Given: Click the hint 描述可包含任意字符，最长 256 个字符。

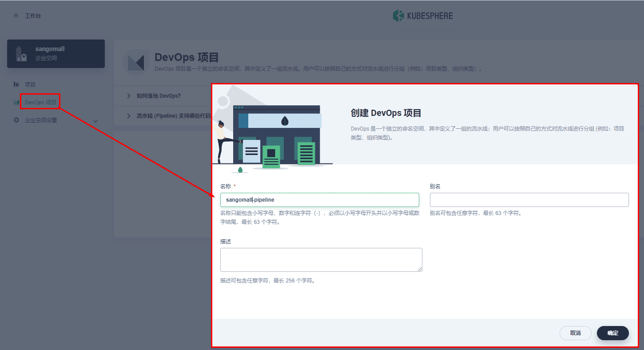Looking at the screenshot, I should [x=268, y=281].
